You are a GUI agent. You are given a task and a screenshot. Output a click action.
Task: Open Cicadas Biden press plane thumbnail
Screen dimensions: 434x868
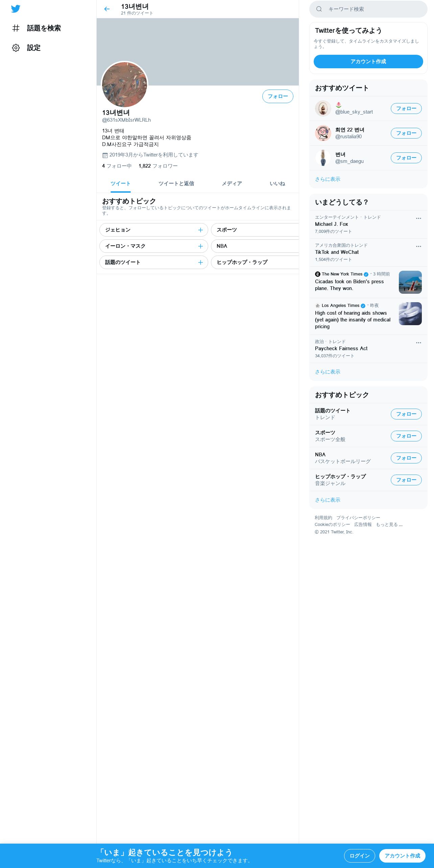click(410, 282)
